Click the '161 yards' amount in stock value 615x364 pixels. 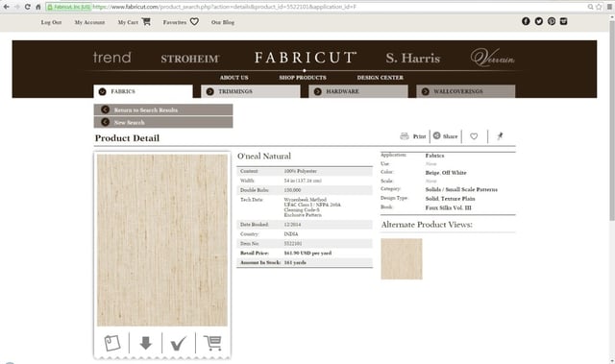point(295,262)
